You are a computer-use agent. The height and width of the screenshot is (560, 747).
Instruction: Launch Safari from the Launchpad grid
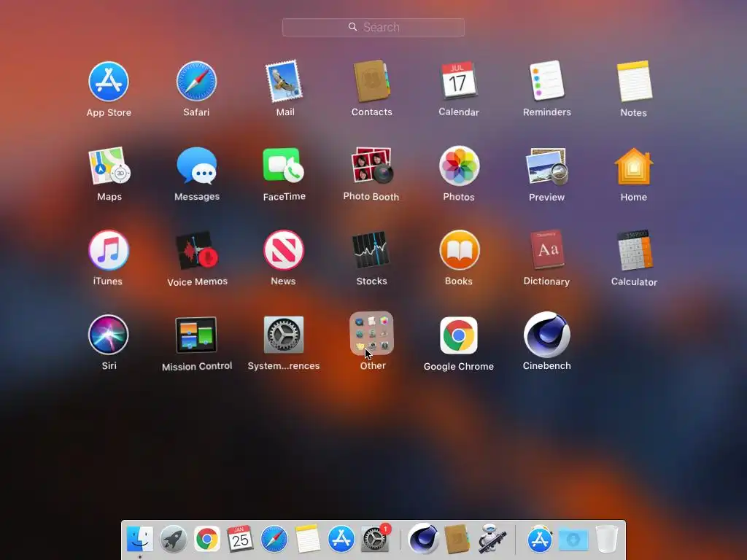(196, 82)
